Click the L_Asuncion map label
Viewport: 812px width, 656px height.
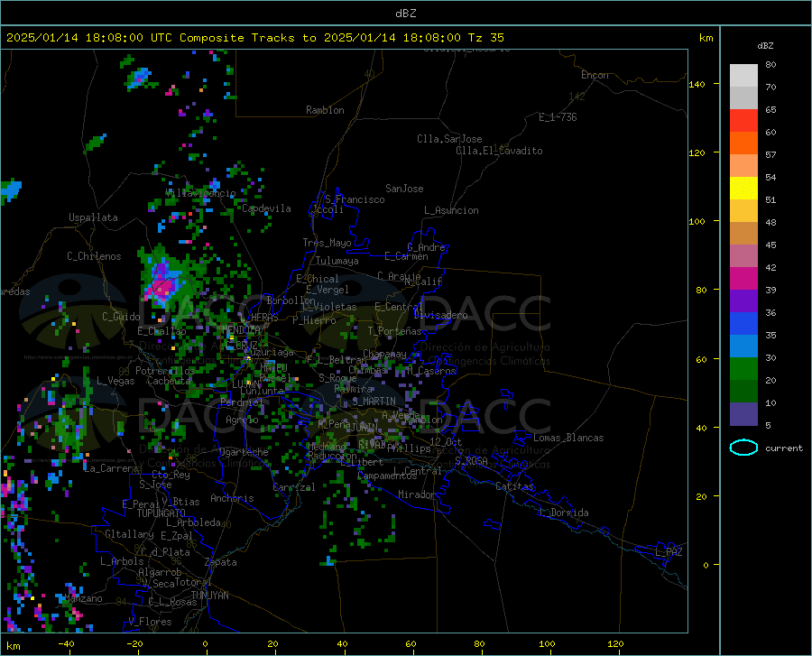[451, 210]
